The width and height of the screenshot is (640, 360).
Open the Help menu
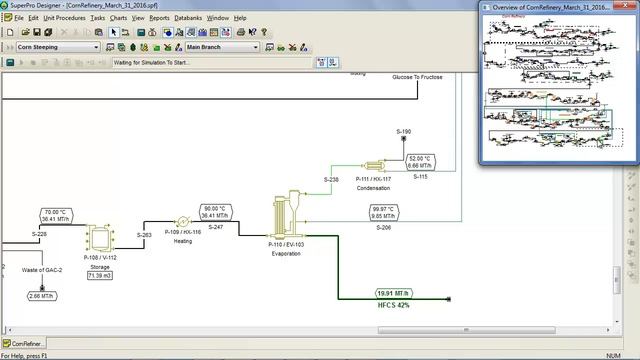click(x=240, y=18)
